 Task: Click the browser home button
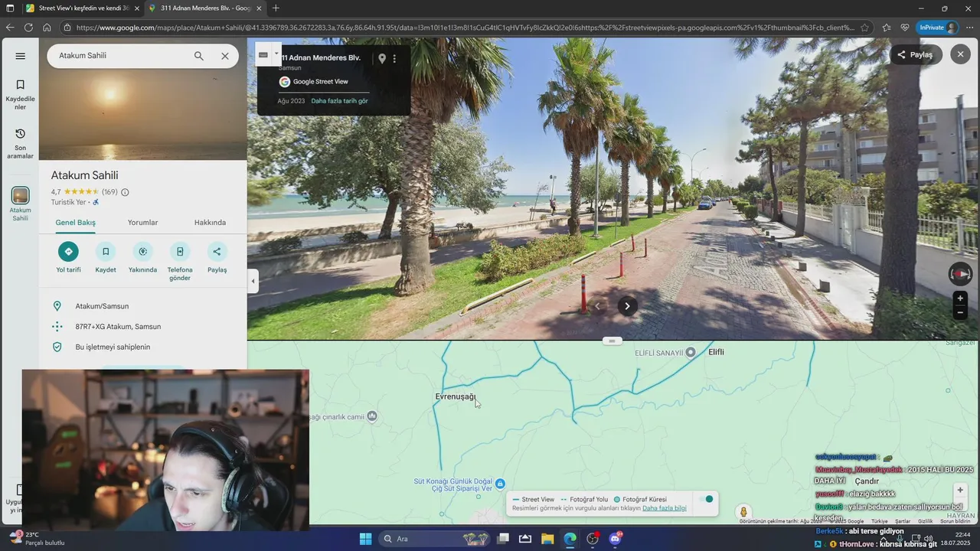point(47,28)
